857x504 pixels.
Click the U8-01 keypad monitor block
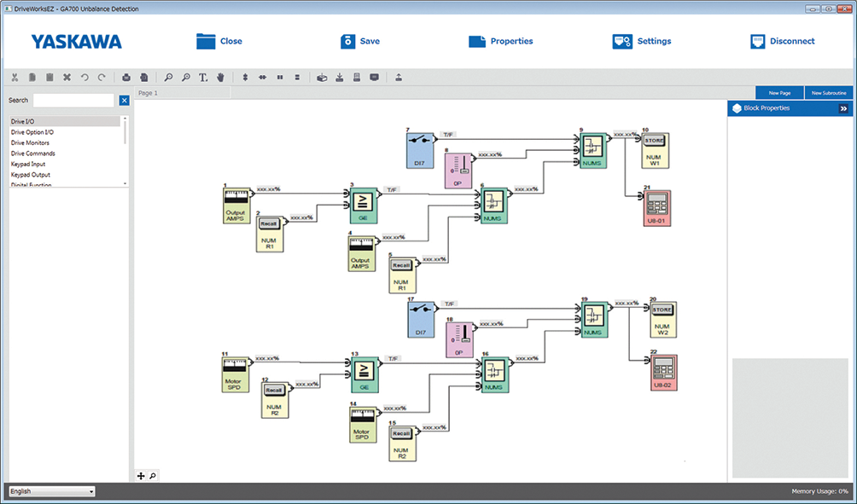tap(656, 209)
